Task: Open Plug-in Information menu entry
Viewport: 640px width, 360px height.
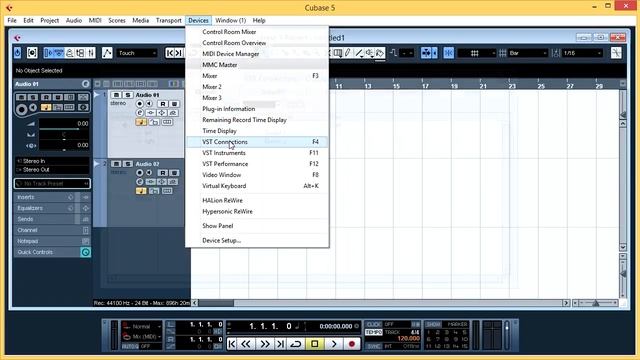Action: pos(257,109)
